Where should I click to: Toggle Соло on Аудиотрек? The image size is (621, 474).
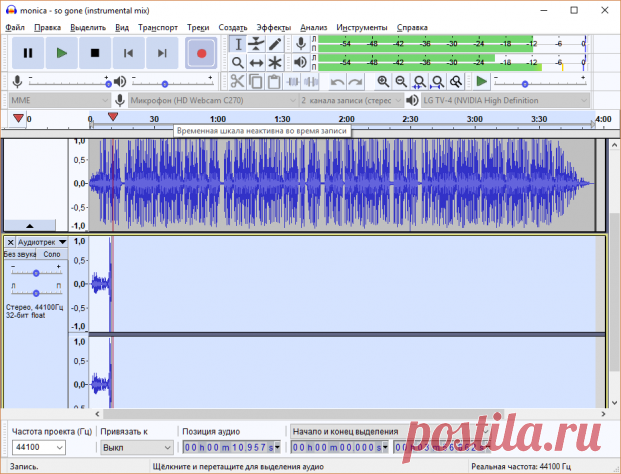tap(52, 254)
